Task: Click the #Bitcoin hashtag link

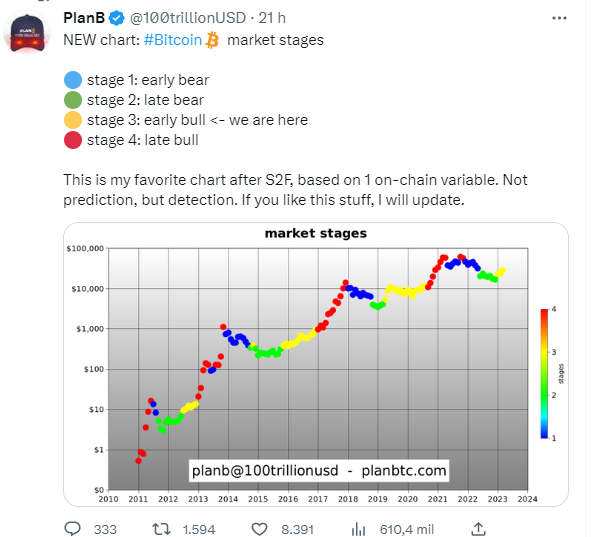Action: click(173, 40)
